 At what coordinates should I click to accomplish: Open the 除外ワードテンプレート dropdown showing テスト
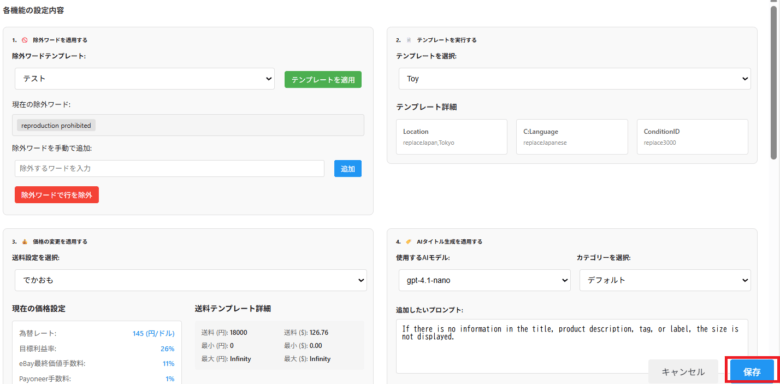pos(145,79)
